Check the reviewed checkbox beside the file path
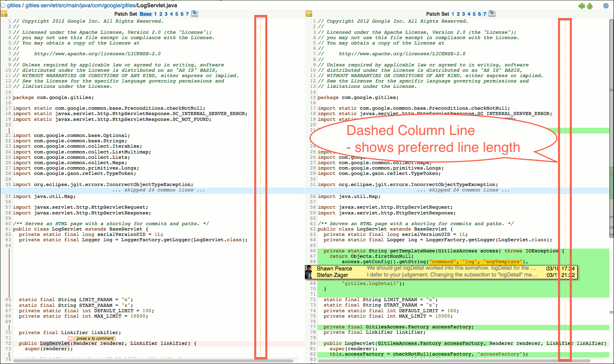 (x=4, y=5)
